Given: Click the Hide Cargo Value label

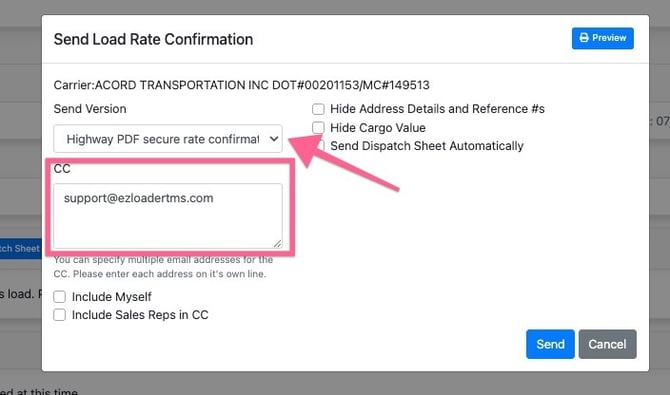Looking at the screenshot, I should [x=378, y=128].
